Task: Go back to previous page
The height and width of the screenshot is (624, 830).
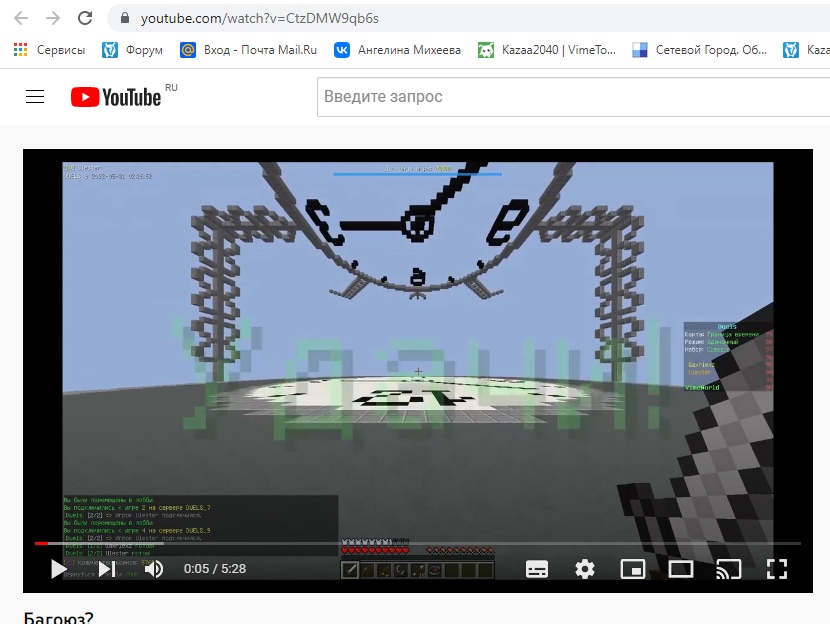Action: pyautogui.click(x=21, y=18)
